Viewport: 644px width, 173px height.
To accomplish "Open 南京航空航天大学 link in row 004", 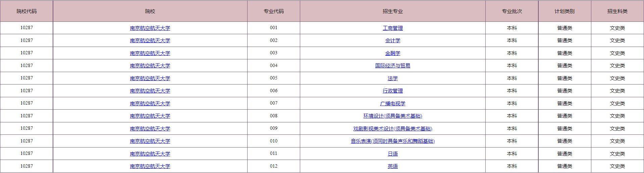I will pyautogui.click(x=150, y=66).
